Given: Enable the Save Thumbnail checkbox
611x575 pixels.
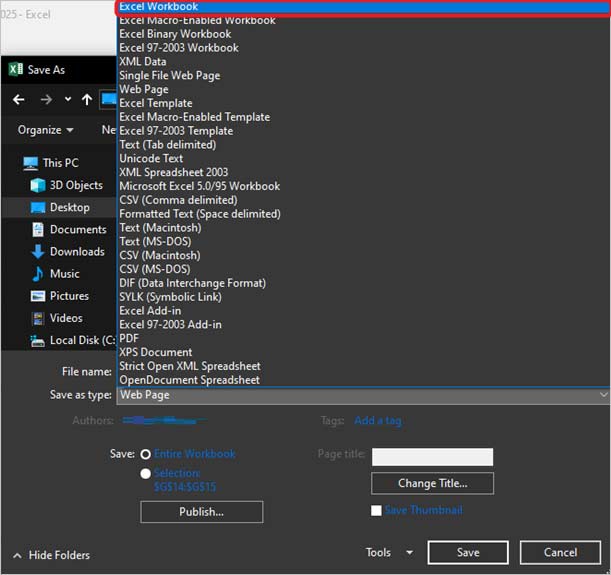Looking at the screenshot, I should (x=376, y=511).
